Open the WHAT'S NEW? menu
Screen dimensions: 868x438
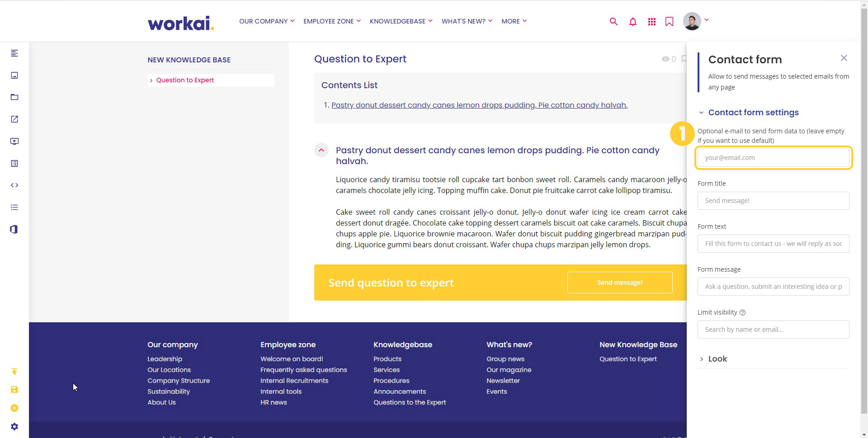click(x=467, y=21)
